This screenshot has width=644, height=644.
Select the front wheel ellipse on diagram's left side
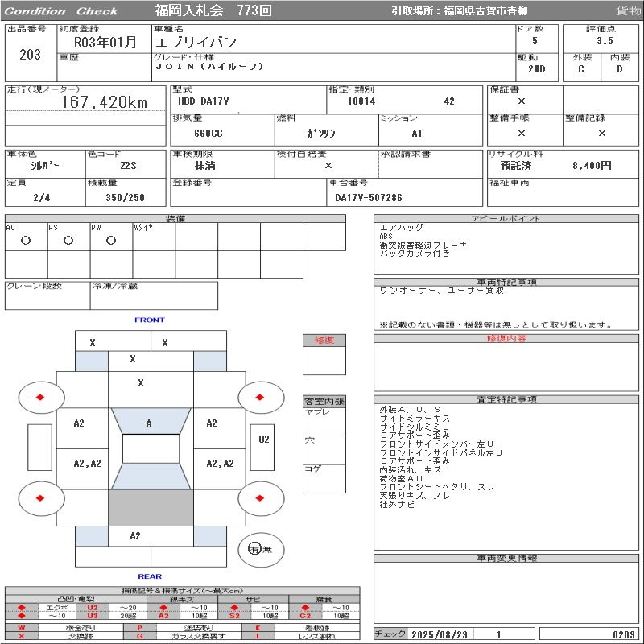click(x=41, y=397)
